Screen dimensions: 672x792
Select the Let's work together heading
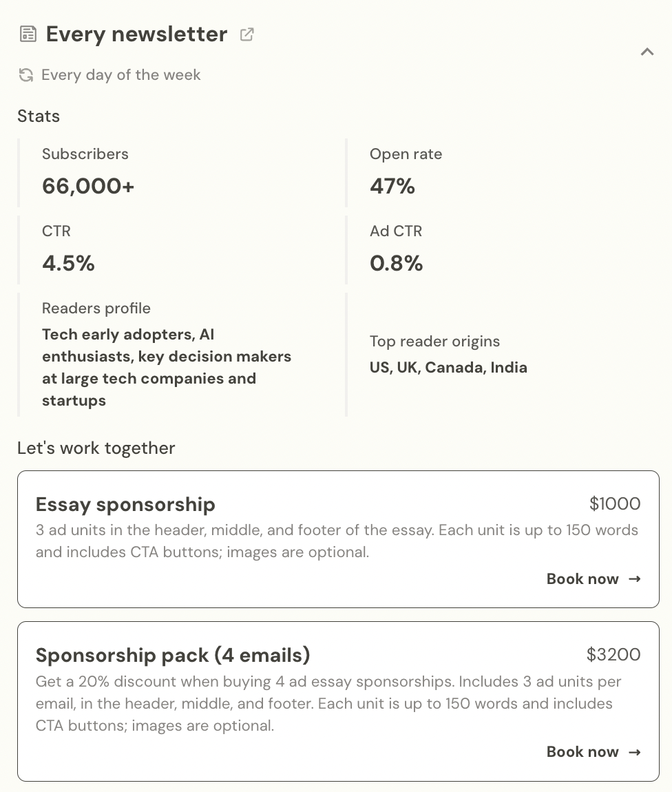click(96, 448)
